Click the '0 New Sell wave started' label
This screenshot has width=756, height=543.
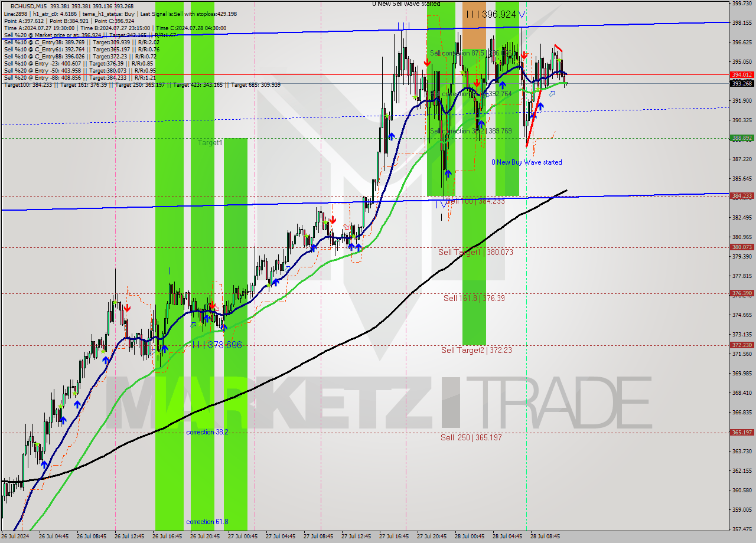pyautogui.click(x=406, y=4)
